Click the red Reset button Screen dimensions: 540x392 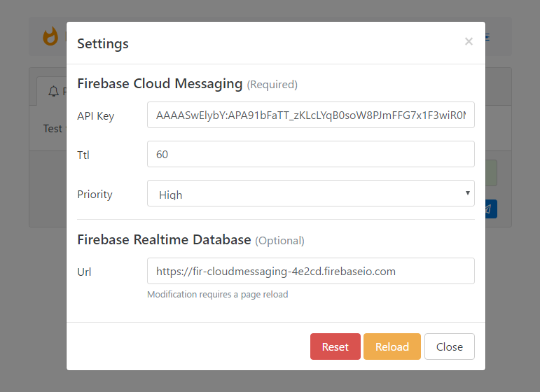pyautogui.click(x=335, y=346)
